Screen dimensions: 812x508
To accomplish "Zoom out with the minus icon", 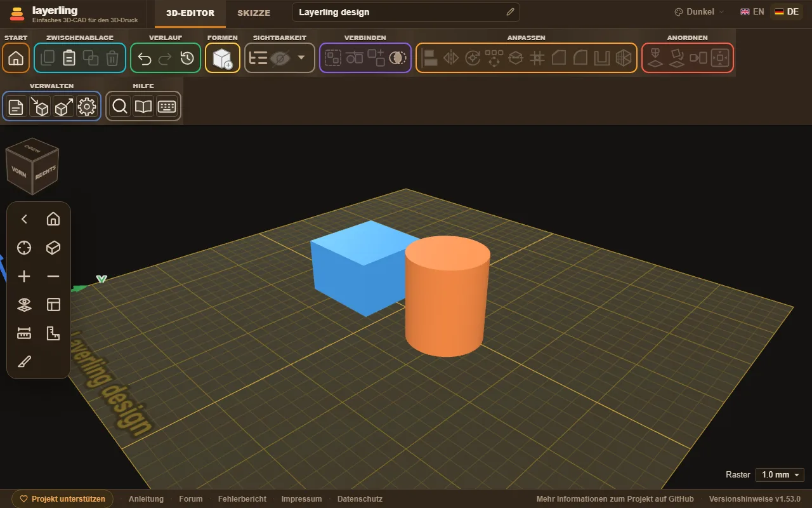I will (x=53, y=276).
